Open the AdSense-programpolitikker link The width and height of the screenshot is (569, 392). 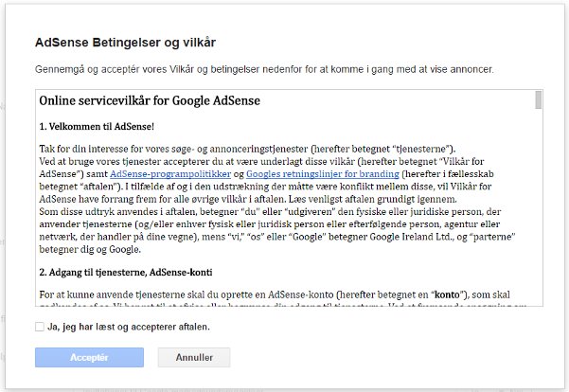pyautogui.click(x=170, y=174)
